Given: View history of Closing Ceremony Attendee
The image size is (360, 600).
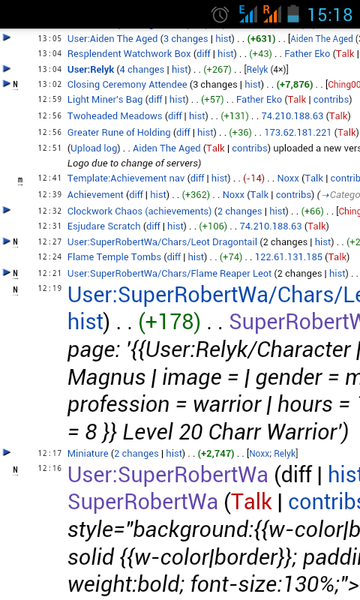Looking at the screenshot, I should point(252,84).
